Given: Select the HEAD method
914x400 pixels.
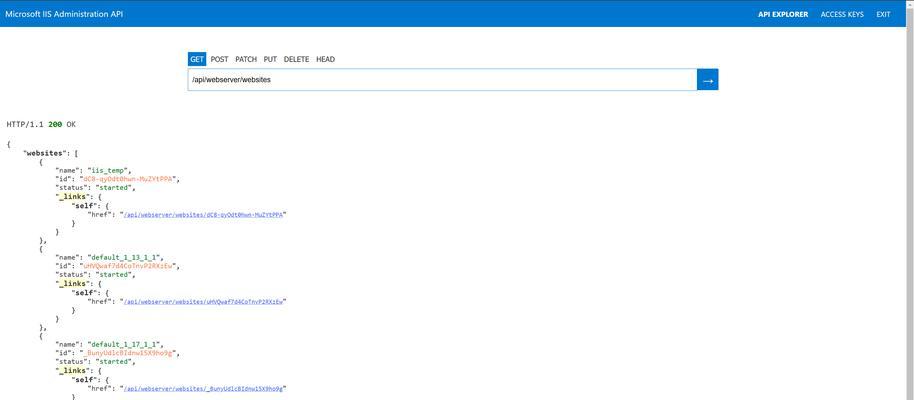Looking at the screenshot, I should [325, 59].
